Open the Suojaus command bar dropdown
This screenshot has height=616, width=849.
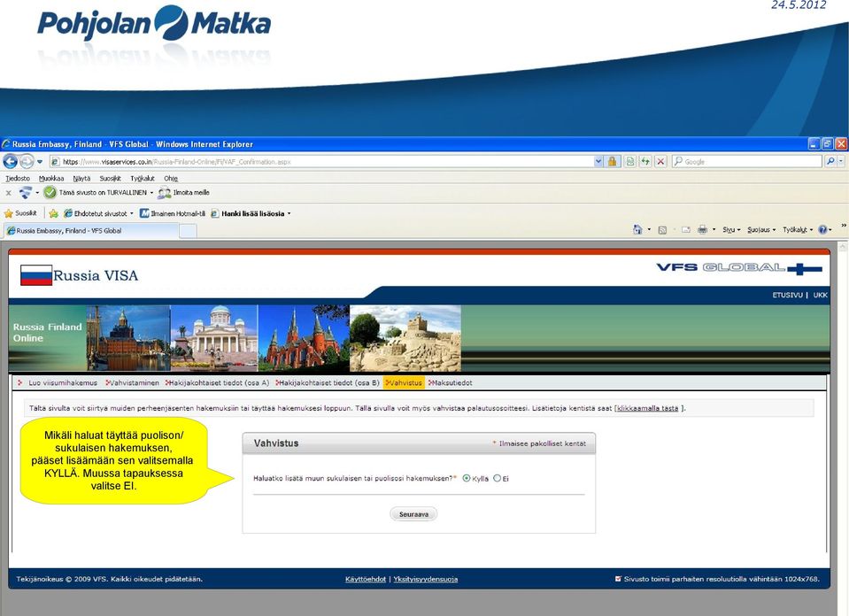click(x=761, y=230)
